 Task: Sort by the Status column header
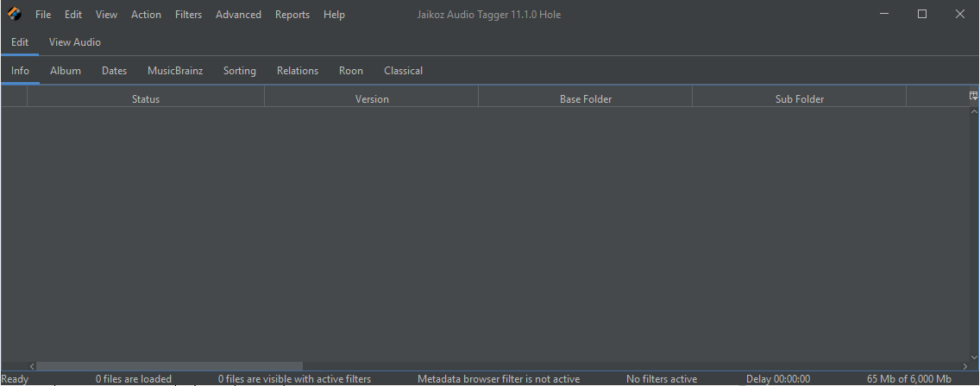pyautogui.click(x=146, y=98)
